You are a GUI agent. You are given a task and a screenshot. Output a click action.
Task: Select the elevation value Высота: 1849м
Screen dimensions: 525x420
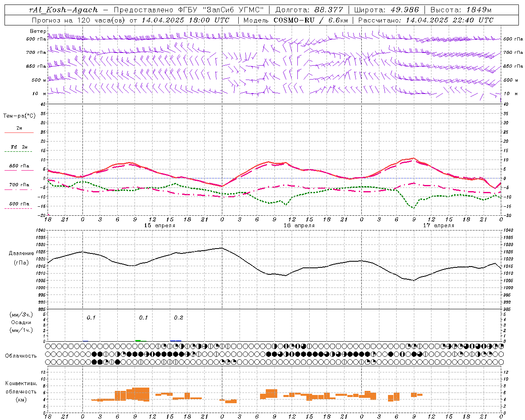461,10
